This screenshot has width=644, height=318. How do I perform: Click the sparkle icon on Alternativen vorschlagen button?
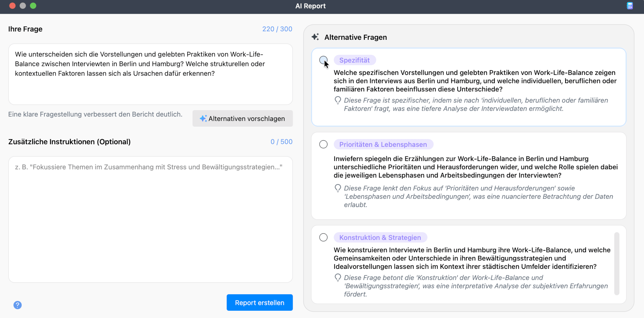tap(203, 118)
